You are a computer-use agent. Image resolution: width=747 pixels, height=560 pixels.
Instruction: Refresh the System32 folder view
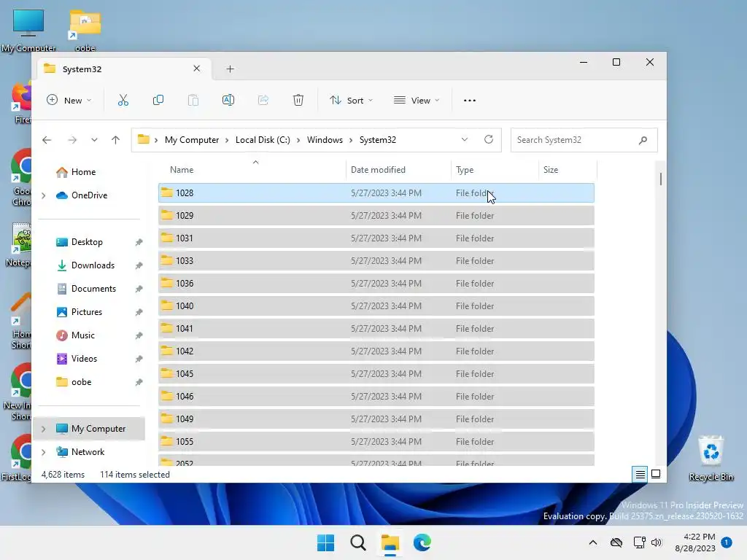[x=488, y=139]
